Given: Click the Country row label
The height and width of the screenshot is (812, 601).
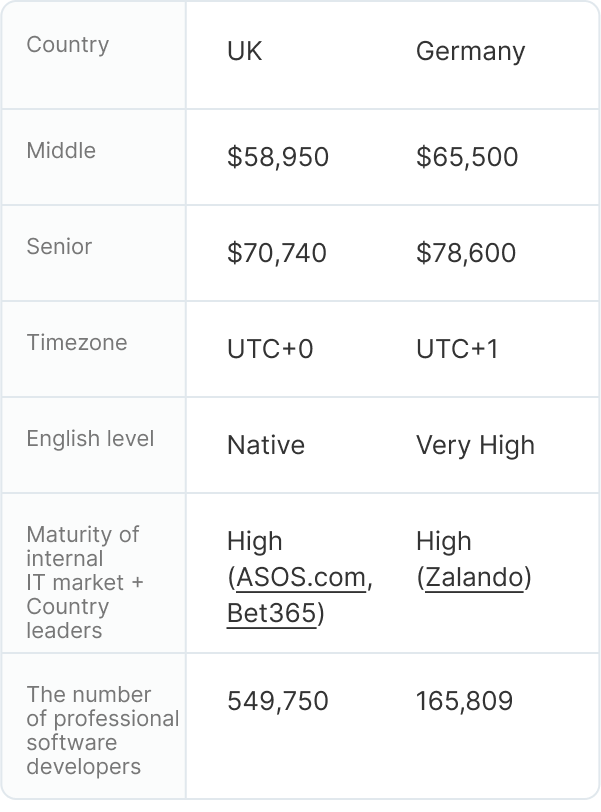Looking at the screenshot, I should pyautogui.click(x=68, y=45).
